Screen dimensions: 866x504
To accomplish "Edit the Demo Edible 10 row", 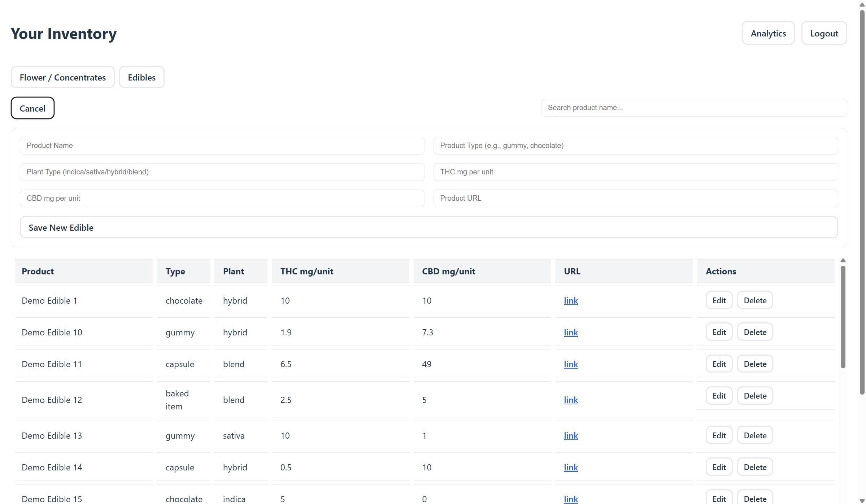I will tap(719, 332).
